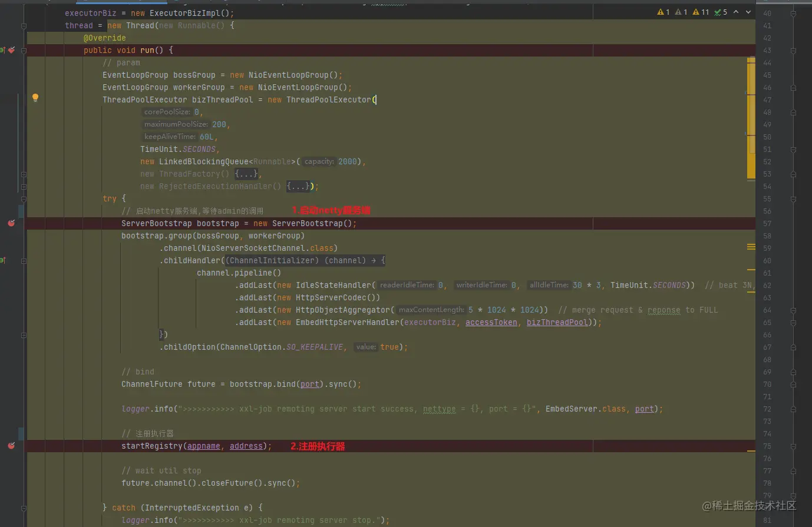Click the capacity parameter hint
The height and width of the screenshot is (527, 812).
pyautogui.click(x=319, y=161)
